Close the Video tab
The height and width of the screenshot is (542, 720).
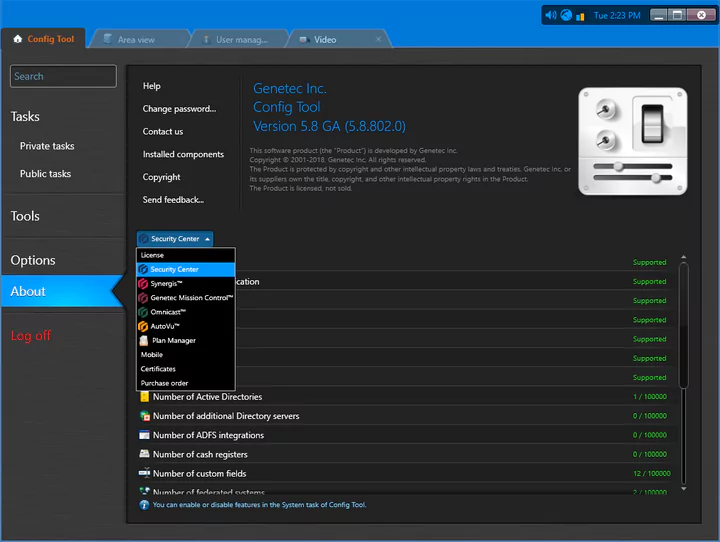tap(379, 40)
